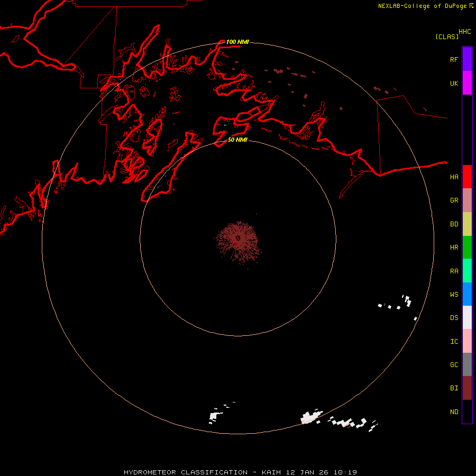Click the GC gray legend swatch
476x476 pixels.
(x=467, y=364)
